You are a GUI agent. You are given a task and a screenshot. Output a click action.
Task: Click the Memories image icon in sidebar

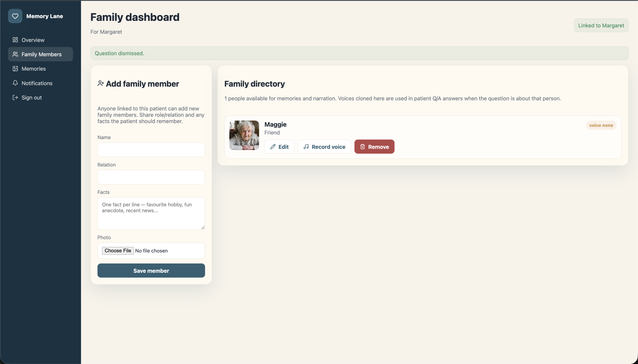(15, 69)
